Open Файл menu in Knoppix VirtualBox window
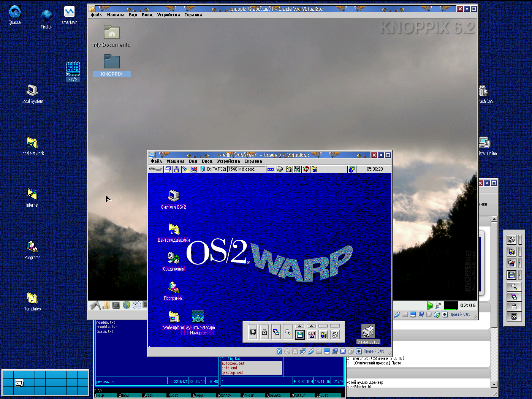Image resolution: width=532 pixels, height=399 pixels. click(x=96, y=15)
